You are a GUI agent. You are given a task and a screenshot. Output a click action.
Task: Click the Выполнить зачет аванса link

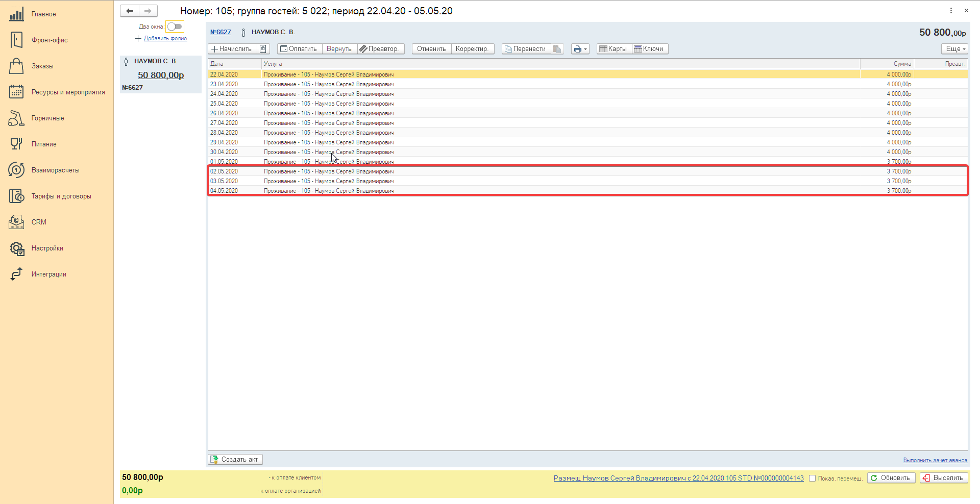[935, 460]
